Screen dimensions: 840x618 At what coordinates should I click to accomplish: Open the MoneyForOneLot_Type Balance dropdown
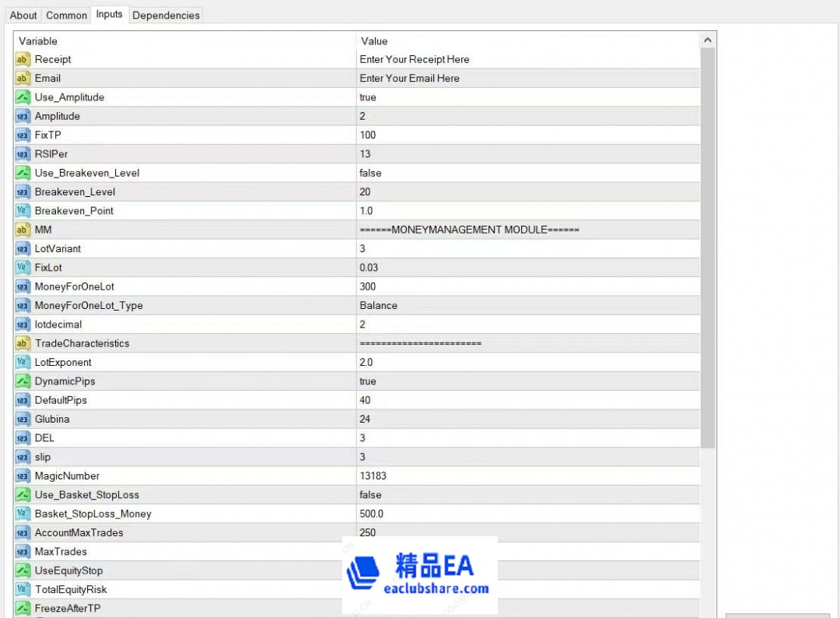[x=527, y=305]
